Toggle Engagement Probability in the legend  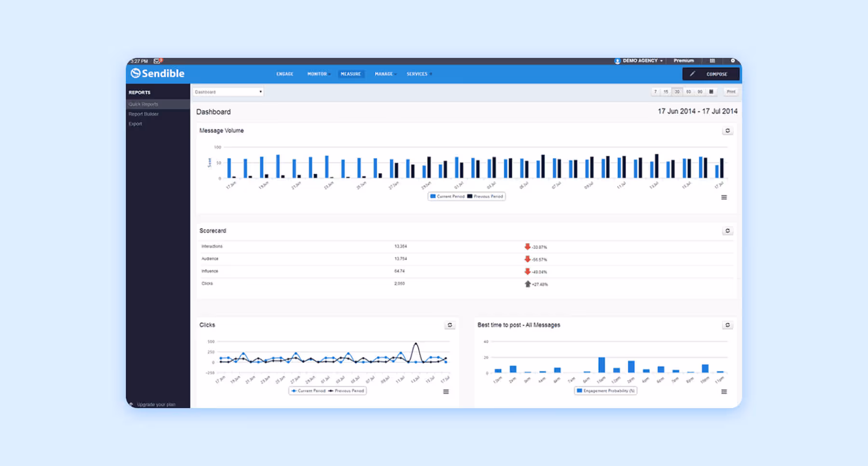point(605,391)
